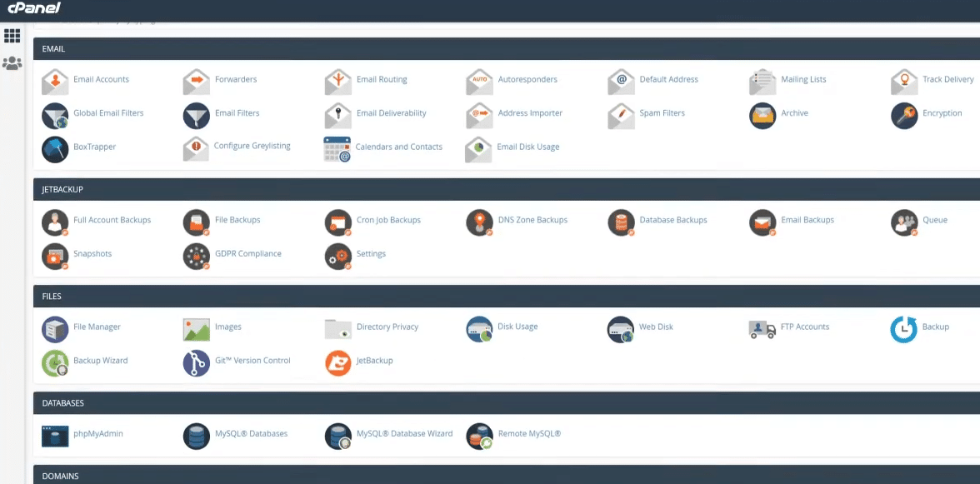This screenshot has width=980, height=484.
Task: Open the Email Accounts icon
Action: [55, 81]
